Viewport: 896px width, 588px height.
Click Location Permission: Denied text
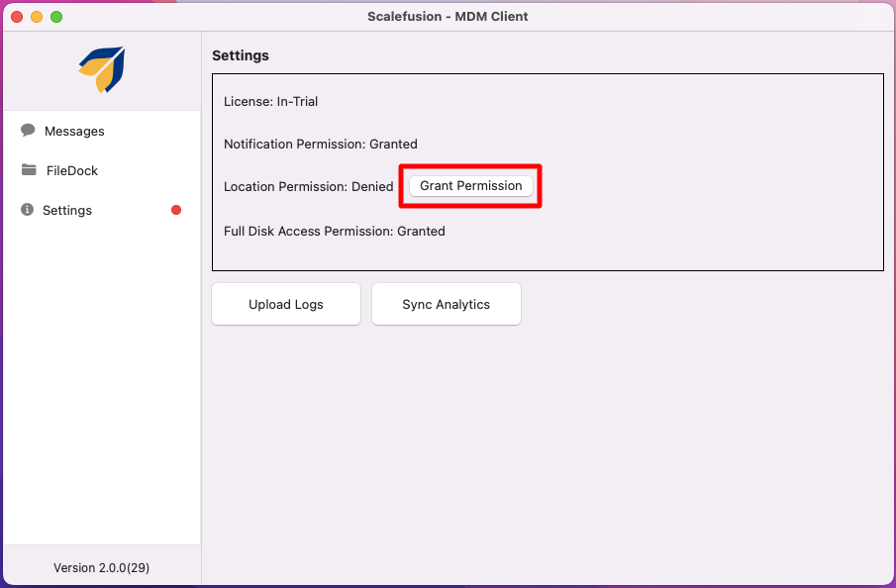(308, 187)
